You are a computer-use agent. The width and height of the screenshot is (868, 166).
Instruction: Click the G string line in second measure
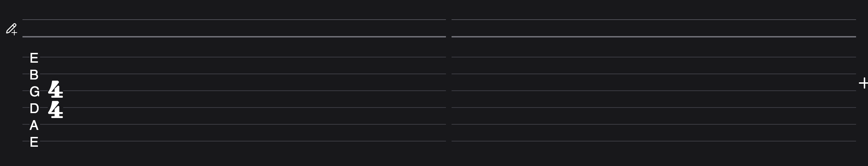[653, 91]
